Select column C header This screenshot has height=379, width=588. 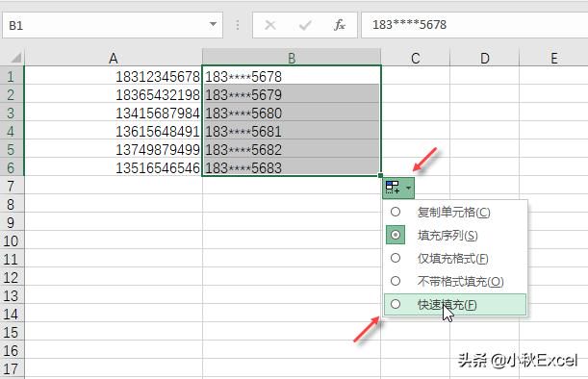(x=415, y=58)
